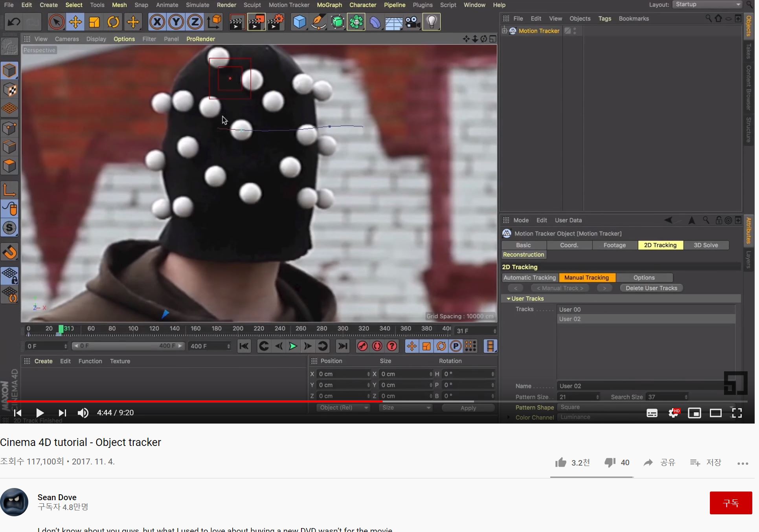The image size is (759, 532).
Task: Select the Rotate tool icon
Action: (x=113, y=22)
